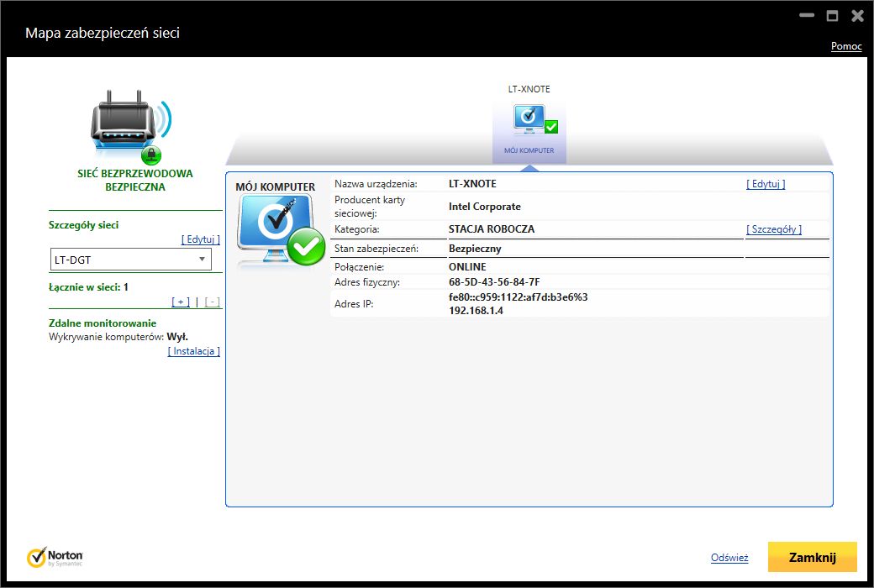Click the MÓJ KOMPUTER label under map icon
Viewport: 874px width, 588px height.
529,150
